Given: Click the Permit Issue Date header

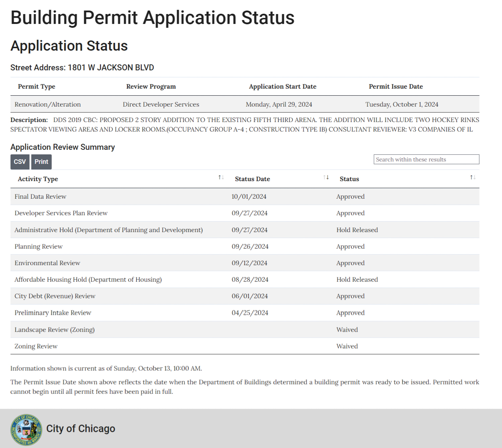Looking at the screenshot, I should pos(396,87).
